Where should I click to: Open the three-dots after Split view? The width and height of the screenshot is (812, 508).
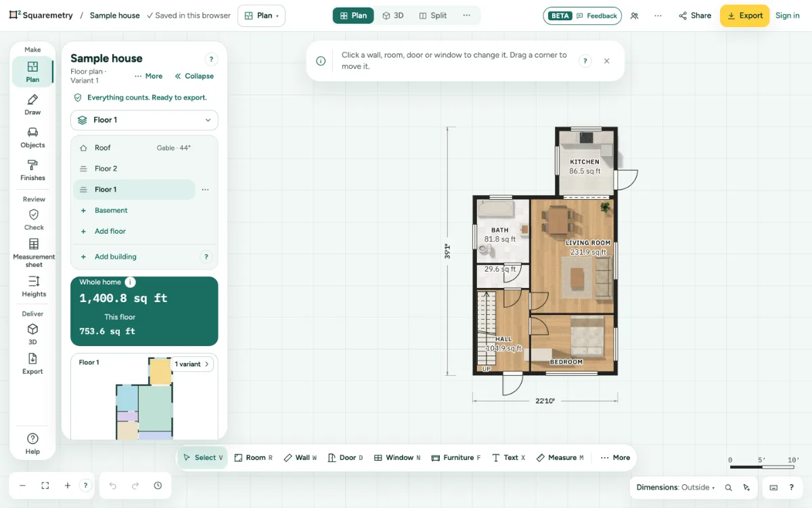[x=467, y=16]
